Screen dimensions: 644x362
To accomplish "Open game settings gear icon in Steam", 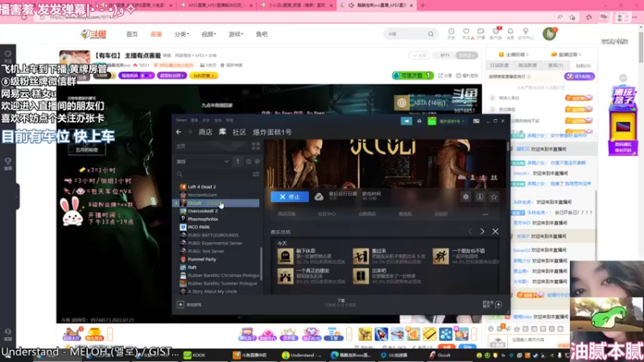I will pos(466,197).
